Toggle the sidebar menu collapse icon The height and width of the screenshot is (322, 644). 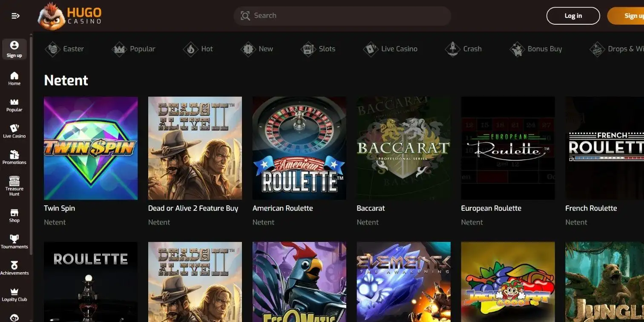15,16
